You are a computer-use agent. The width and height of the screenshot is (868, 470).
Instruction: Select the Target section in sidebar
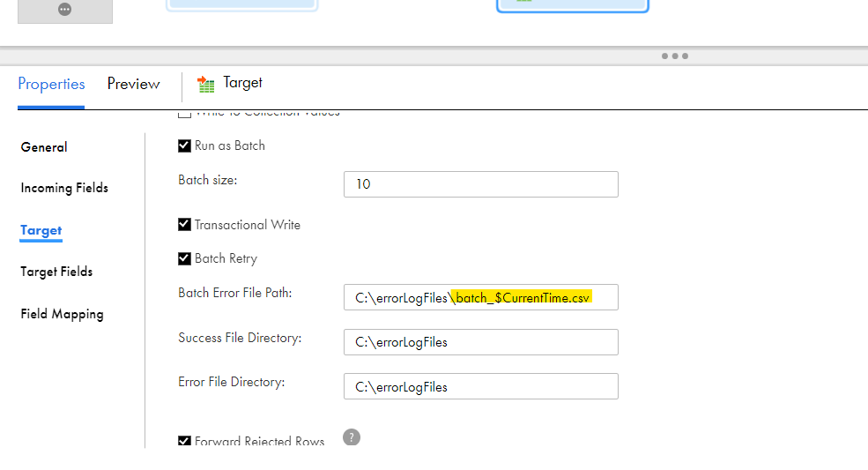coord(41,230)
